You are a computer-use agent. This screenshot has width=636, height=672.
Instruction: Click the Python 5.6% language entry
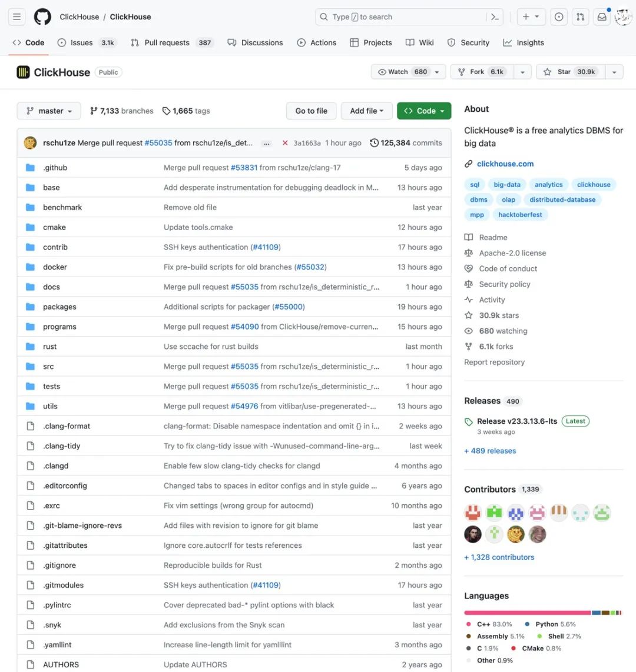tap(550, 624)
